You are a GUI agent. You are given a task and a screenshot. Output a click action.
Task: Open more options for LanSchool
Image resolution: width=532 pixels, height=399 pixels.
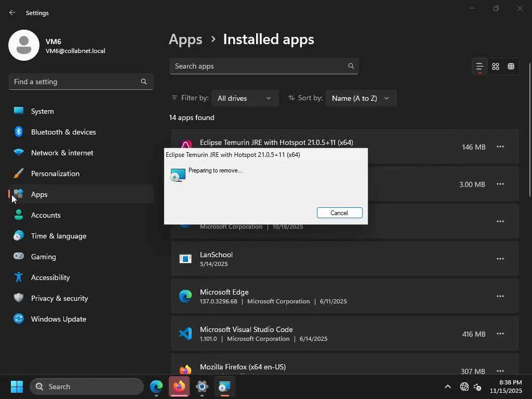[500, 259]
